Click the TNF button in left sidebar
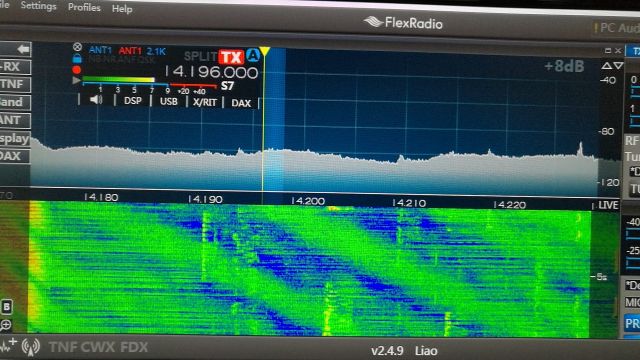 pos(14,84)
